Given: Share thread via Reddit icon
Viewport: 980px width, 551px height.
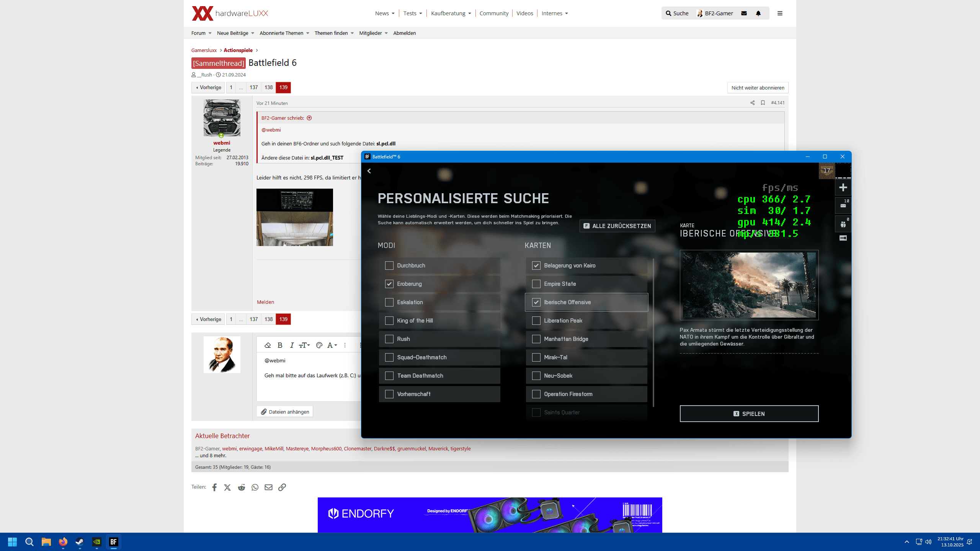Looking at the screenshot, I should pyautogui.click(x=241, y=487).
